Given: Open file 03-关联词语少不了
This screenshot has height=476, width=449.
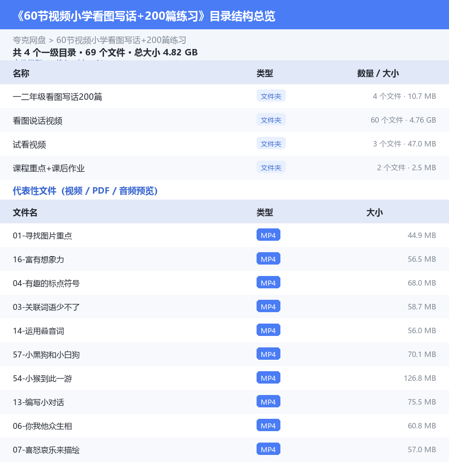Looking at the screenshot, I should point(46,307).
